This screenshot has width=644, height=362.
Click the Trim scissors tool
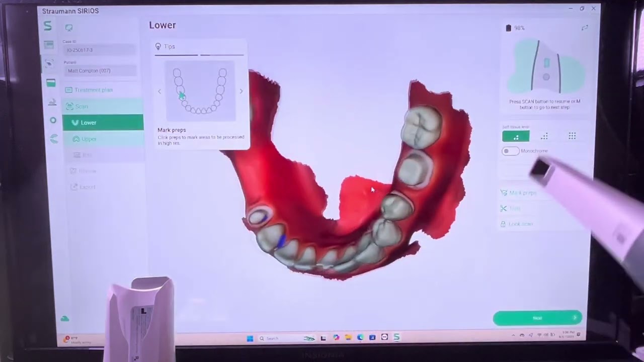tap(510, 208)
